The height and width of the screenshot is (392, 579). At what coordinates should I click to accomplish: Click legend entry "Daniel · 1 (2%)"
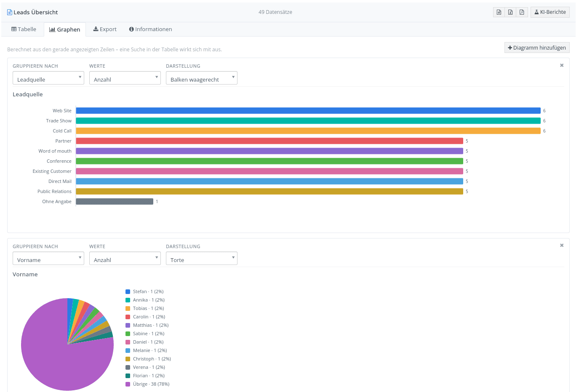pyautogui.click(x=144, y=342)
